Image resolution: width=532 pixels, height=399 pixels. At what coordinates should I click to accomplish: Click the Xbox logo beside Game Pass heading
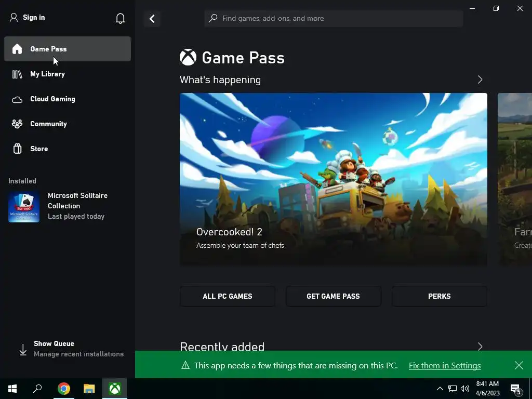[188, 57]
